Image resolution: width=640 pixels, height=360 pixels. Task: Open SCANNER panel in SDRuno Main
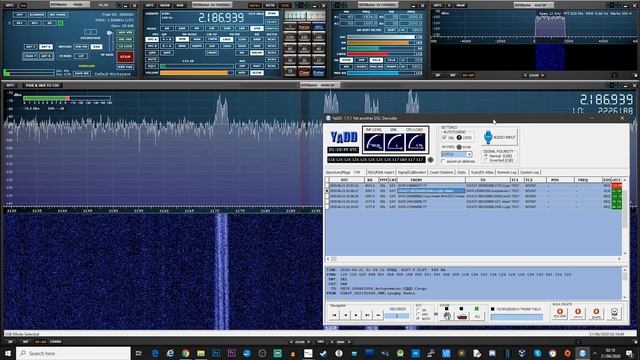click(37, 15)
